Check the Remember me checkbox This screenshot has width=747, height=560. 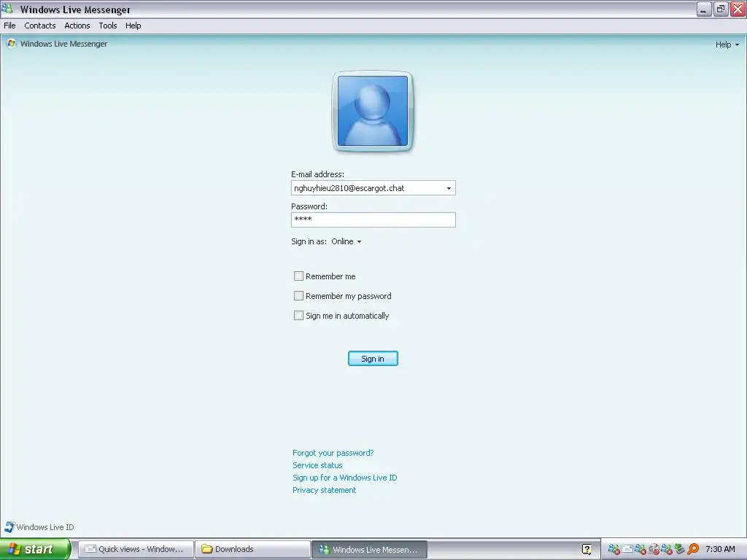pyautogui.click(x=298, y=276)
